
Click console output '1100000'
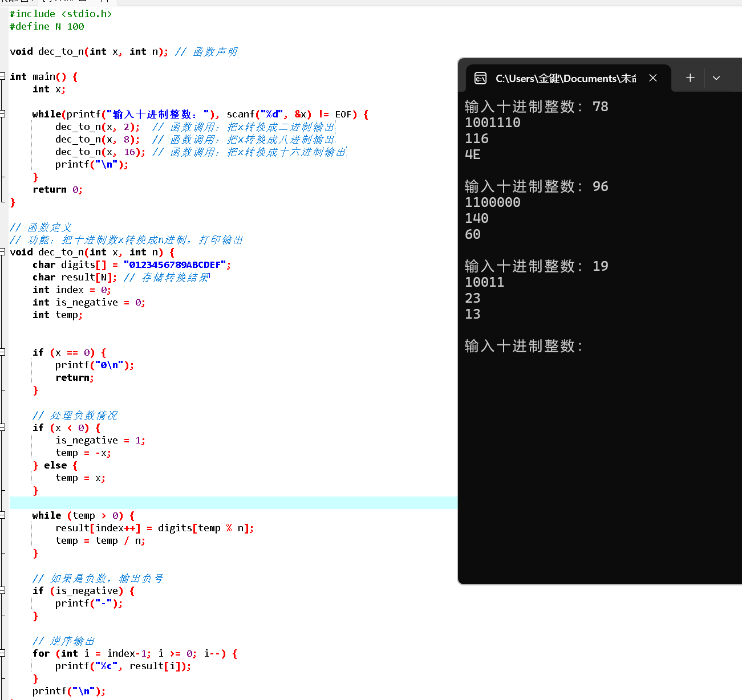point(493,202)
